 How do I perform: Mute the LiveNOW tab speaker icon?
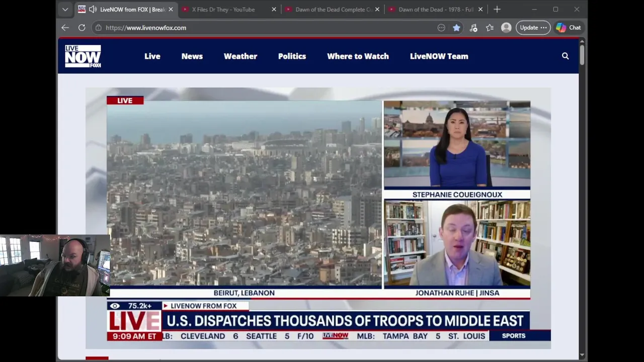coord(93,10)
